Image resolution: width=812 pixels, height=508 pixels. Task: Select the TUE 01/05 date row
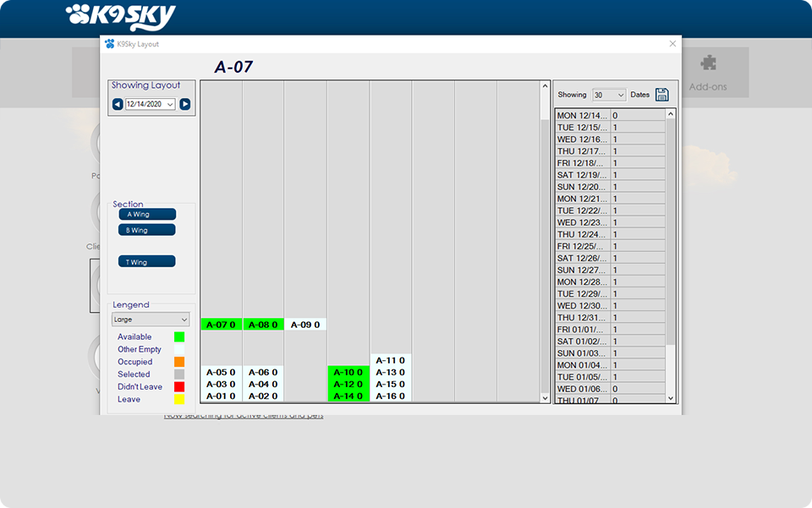pyautogui.click(x=610, y=377)
